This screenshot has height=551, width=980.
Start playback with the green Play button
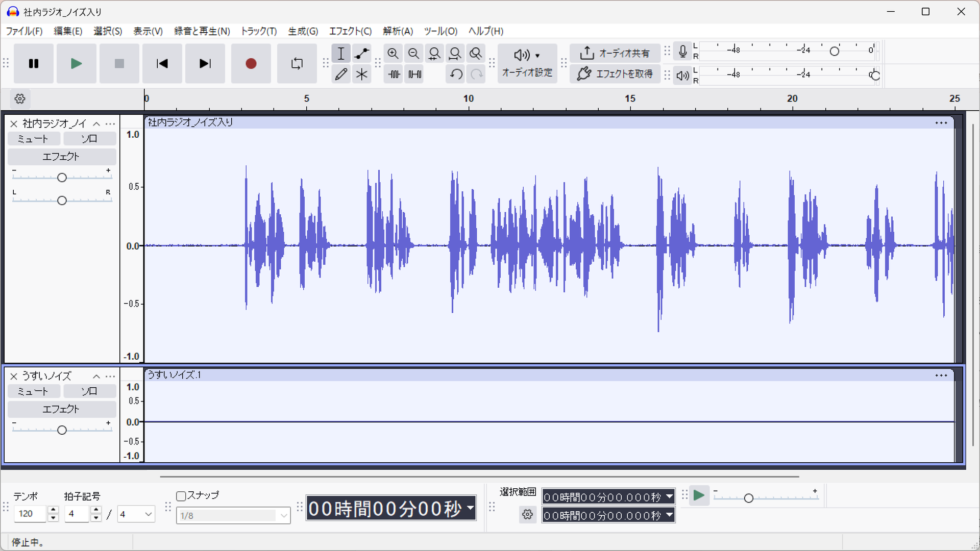77,64
